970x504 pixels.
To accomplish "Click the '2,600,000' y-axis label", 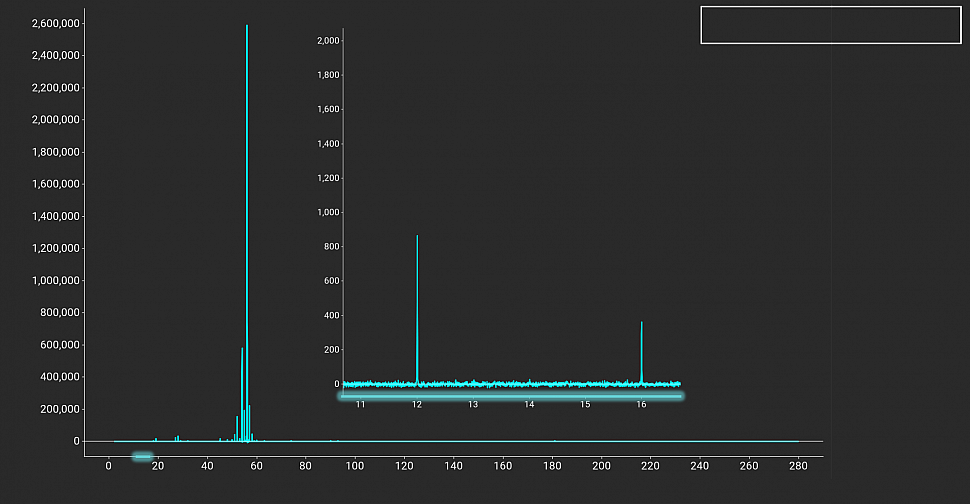I will (56, 23).
